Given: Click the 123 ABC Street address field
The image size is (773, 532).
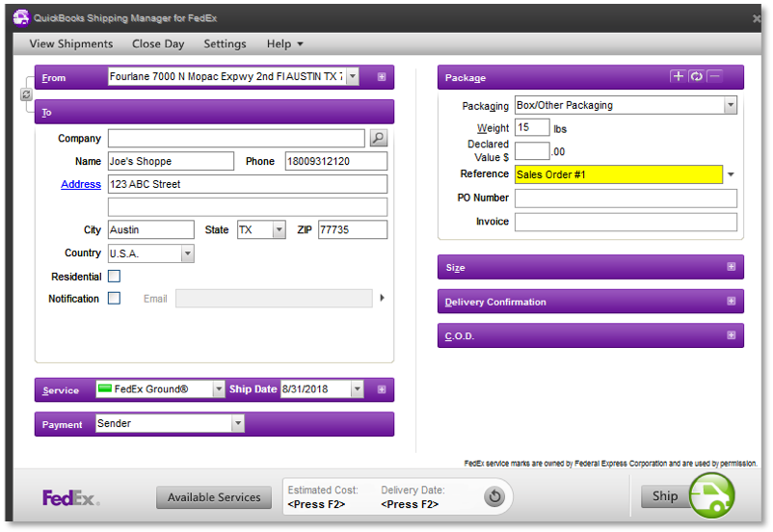Looking at the screenshot, I should click(x=248, y=184).
